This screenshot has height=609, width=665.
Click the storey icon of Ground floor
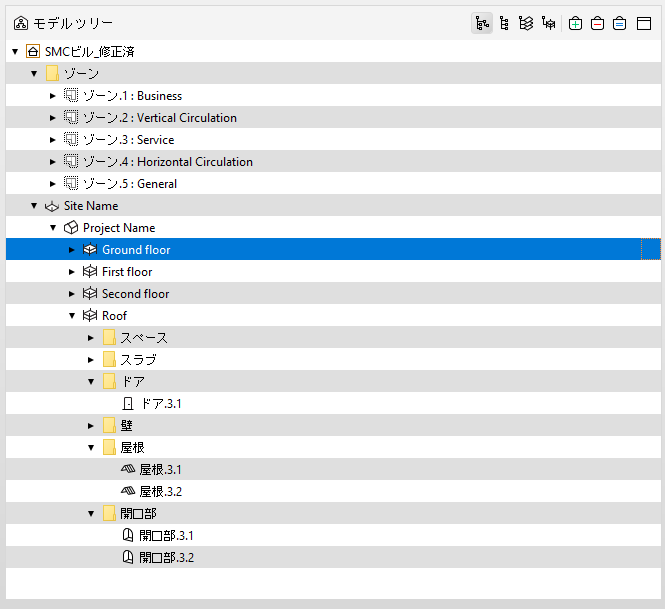point(90,249)
